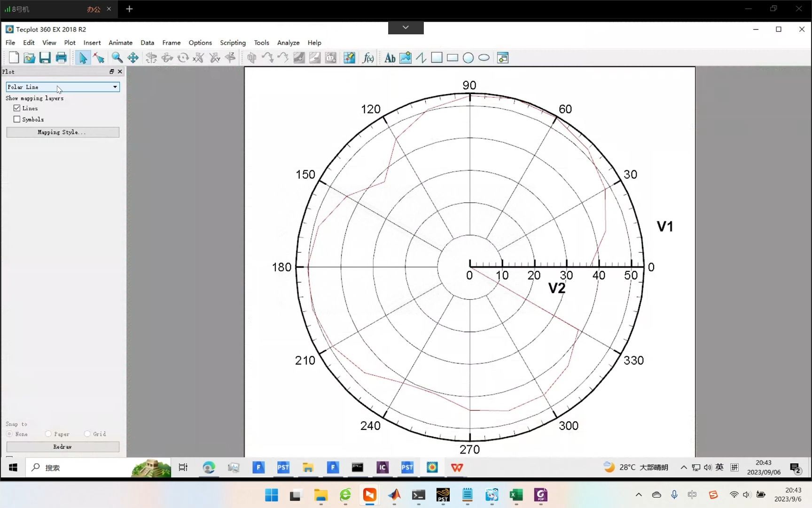Select the Ab text insertion tool
The height and width of the screenshot is (508, 812).
390,58
